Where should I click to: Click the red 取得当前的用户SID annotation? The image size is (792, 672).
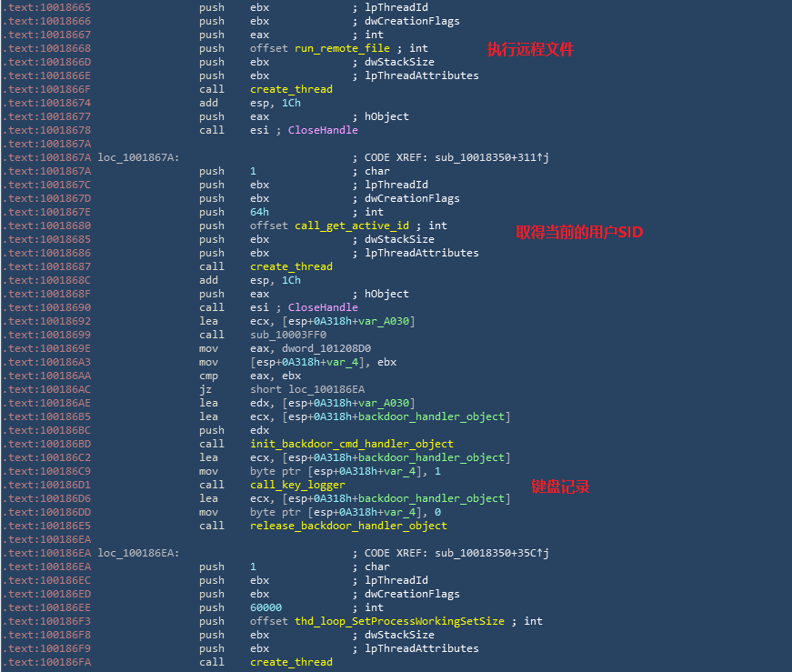pos(579,232)
